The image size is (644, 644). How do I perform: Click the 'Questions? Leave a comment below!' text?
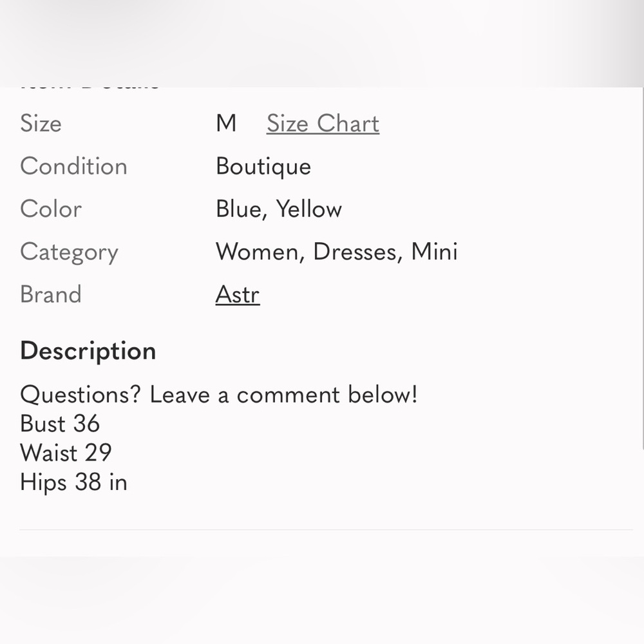click(219, 394)
